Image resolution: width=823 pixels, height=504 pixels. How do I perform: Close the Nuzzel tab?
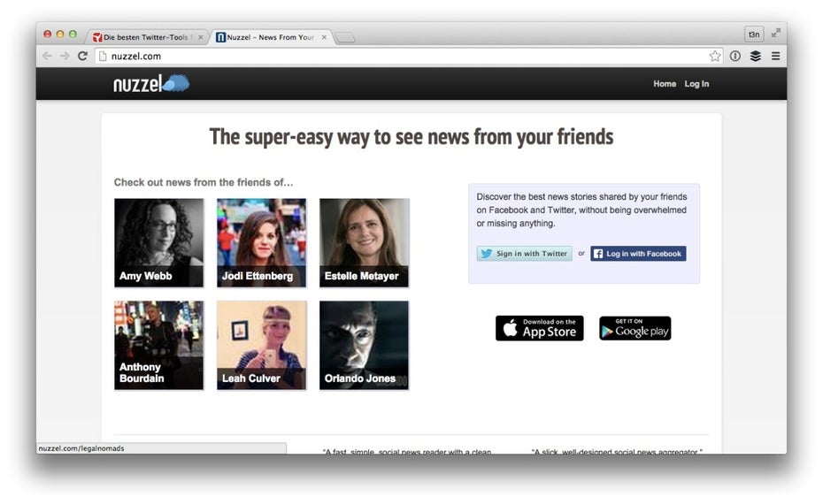pyautogui.click(x=324, y=37)
